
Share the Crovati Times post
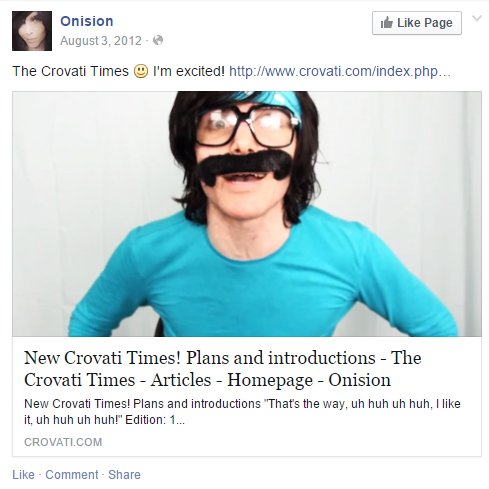pyautogui.click(x=124, y=475)
